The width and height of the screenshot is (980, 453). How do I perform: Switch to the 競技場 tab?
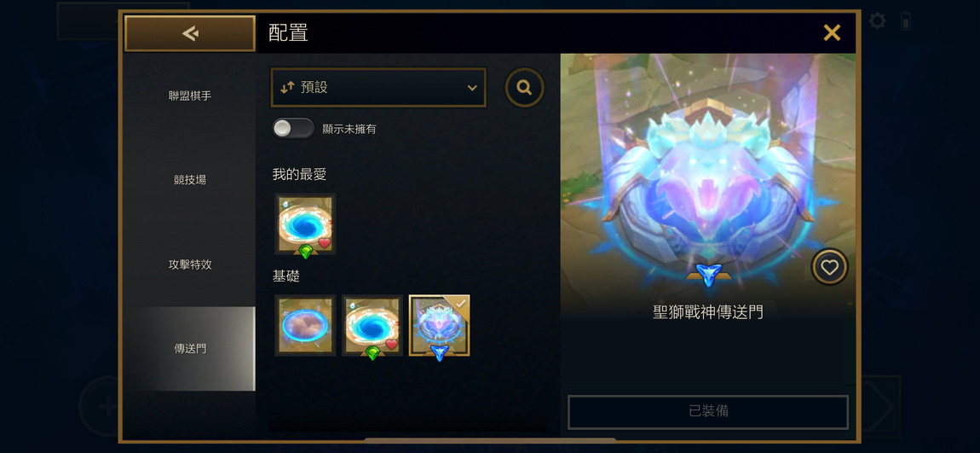click(190, 180)
